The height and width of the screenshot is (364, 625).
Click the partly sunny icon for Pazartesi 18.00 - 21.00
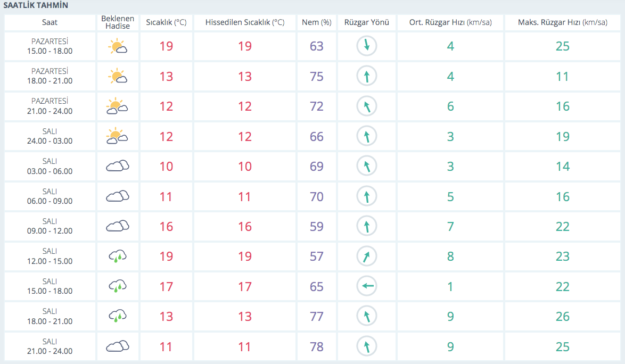(x=117, y=76)
